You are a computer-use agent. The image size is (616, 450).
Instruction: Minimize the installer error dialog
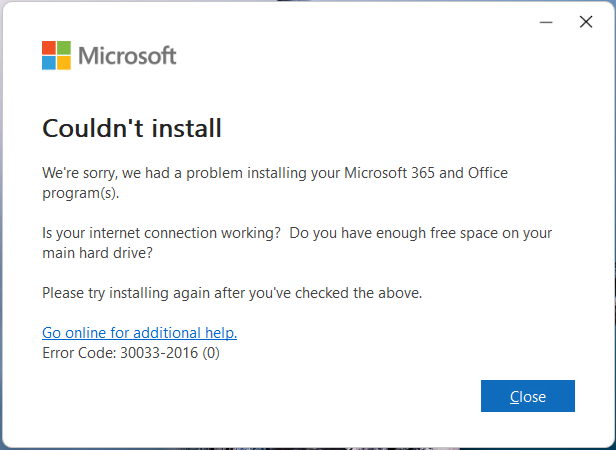(546, 21)
